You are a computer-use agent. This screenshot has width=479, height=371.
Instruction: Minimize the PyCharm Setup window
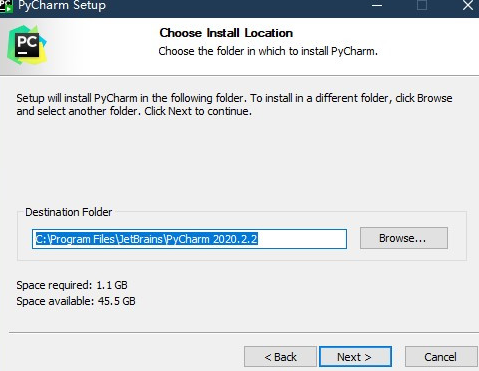pos(377,5)
